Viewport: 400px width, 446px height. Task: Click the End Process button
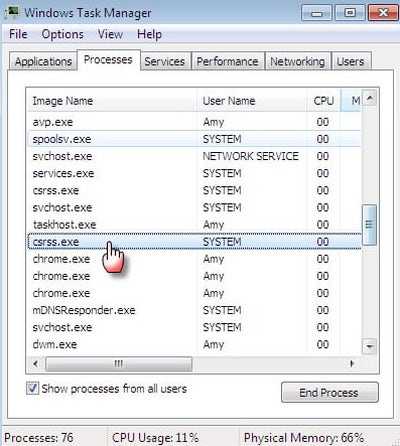[x=330, y=392]
